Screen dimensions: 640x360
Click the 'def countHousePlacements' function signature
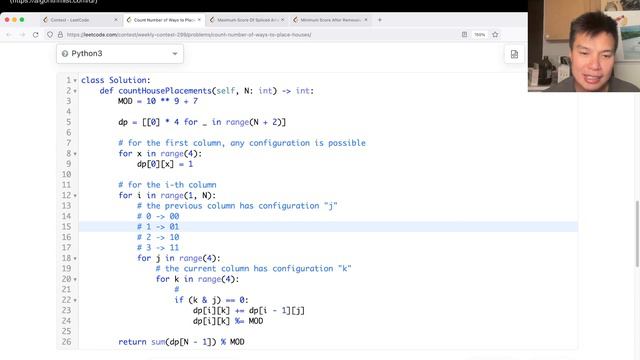pos(207,91)
